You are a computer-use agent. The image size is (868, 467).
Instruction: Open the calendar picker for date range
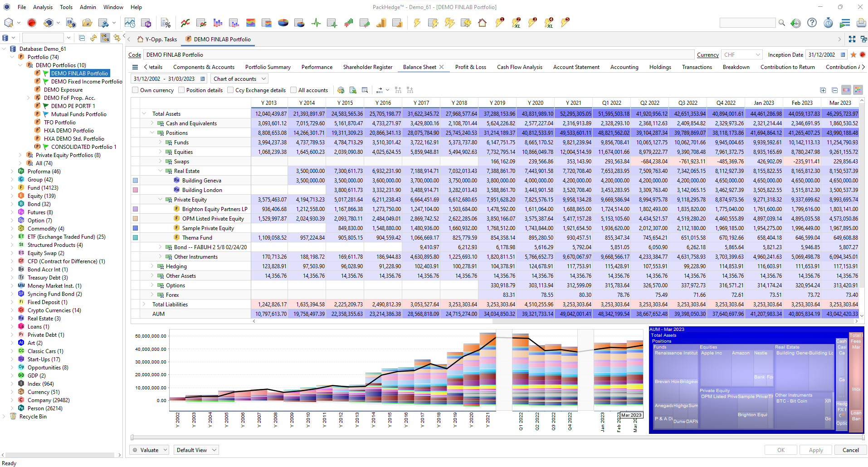click(201, 78)
